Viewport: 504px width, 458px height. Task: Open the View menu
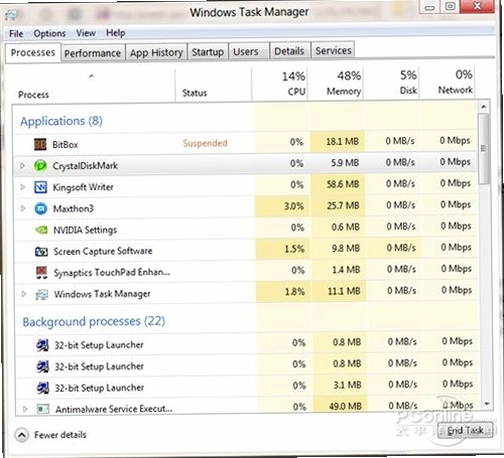(86, 33)
